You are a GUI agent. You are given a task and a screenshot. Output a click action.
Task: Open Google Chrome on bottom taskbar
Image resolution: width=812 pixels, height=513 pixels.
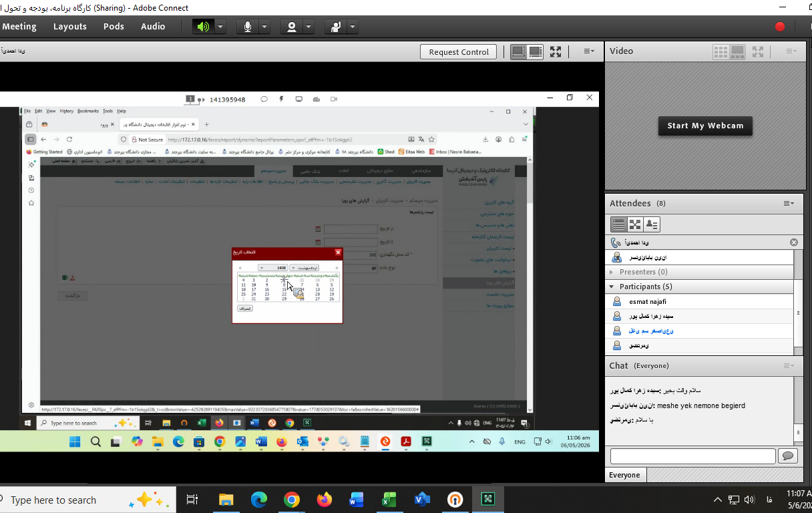coord(292,500)
